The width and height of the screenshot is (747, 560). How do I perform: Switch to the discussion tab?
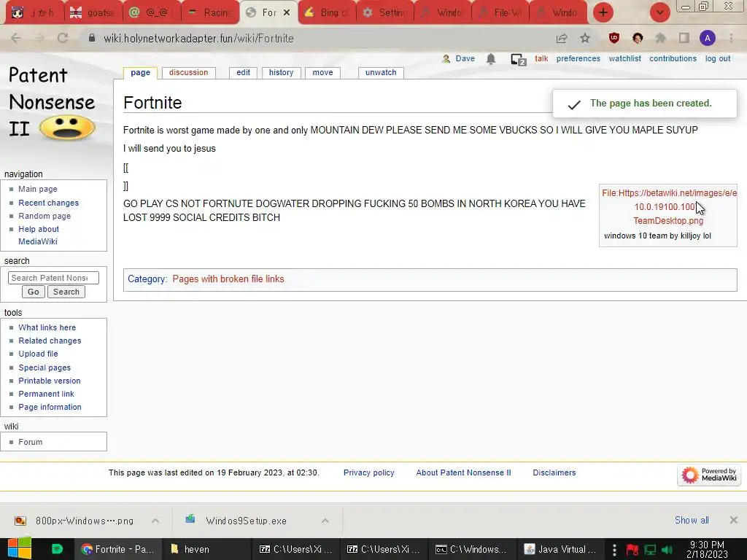(x=189, y=72)
